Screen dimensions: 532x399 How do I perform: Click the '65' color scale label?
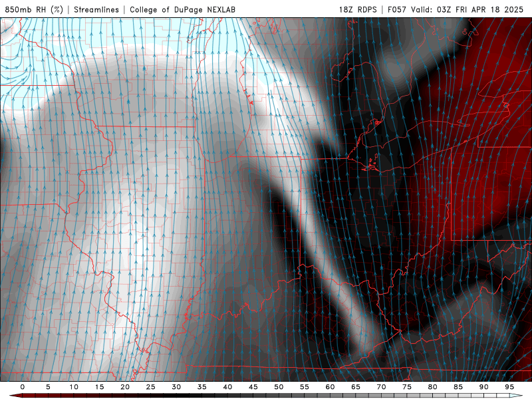click(x=356, y=387)
